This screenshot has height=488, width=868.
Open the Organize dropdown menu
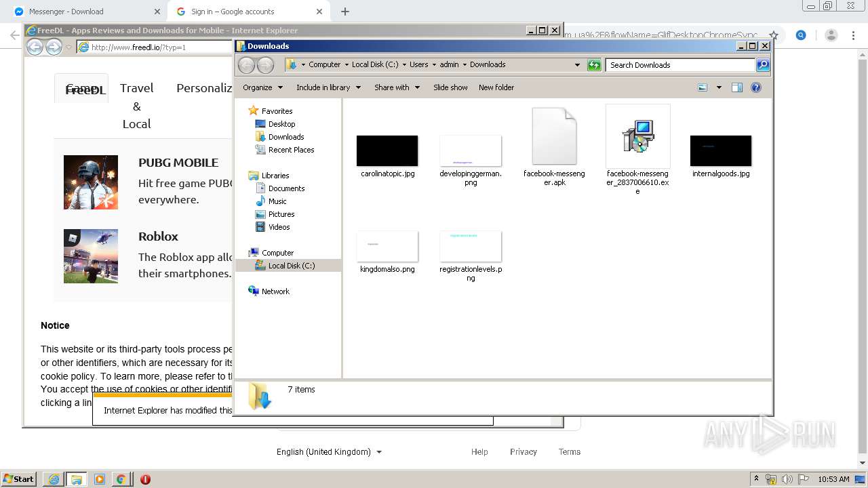[x=262, y=87]
